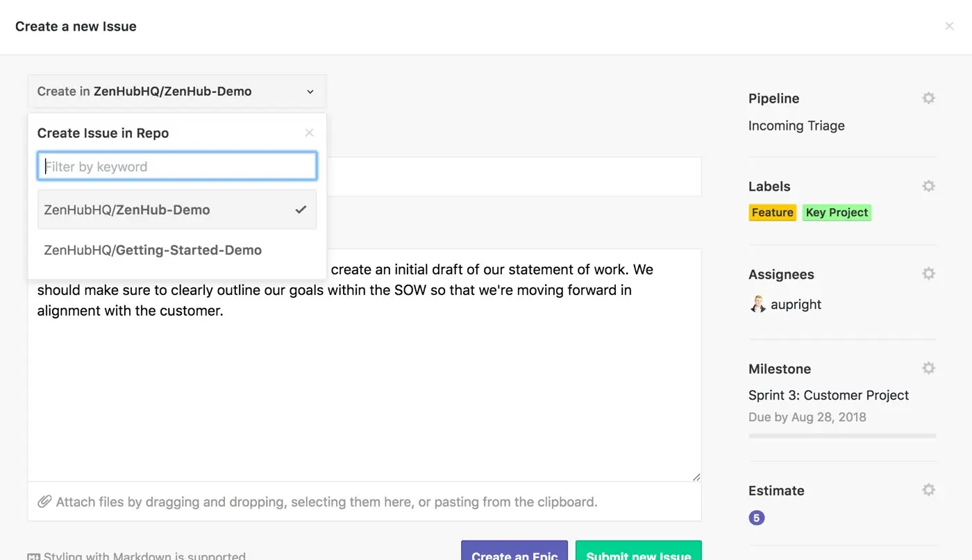This screenshot has width=972, height=560.
Task: Click the issue description text area
Action: (x=364, y=365)
